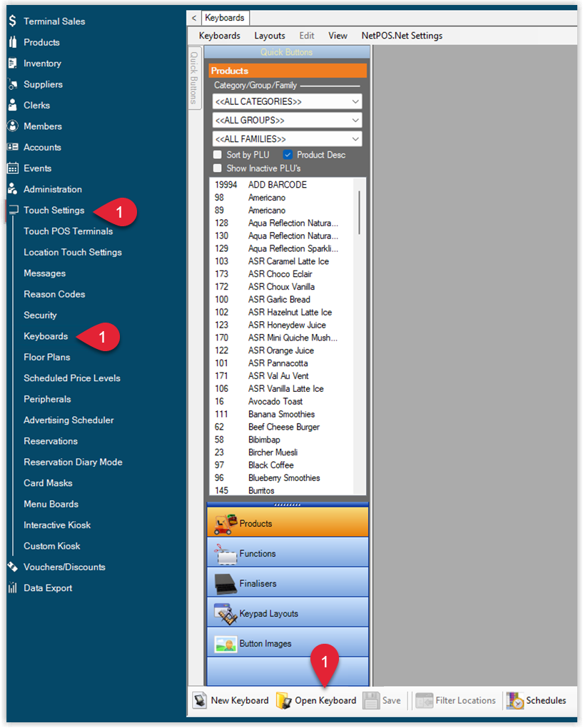Click the Open Keyboard folder icon
This screenshot has width=583, height=728.
pyautogui.click(x=283, y=701)
